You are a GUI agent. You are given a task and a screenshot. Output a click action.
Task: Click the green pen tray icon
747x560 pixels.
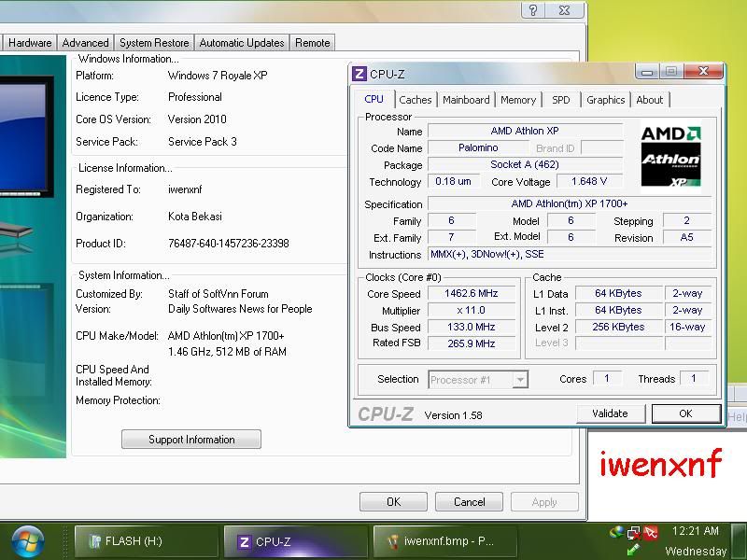[x=634, y=550]
